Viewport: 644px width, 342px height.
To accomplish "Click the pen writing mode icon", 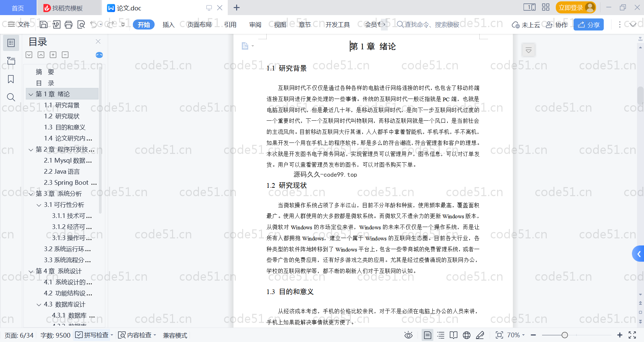I will (480, 335).
